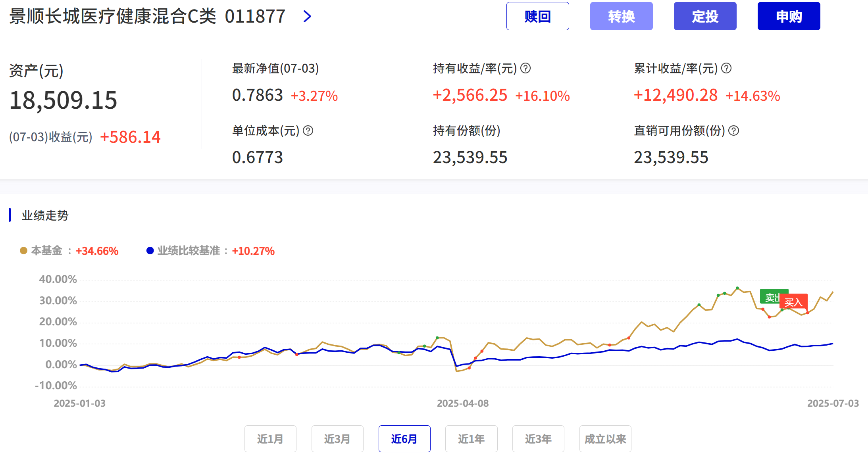Viewport: 868px width, 465px height.
Task: Click -10.00% y-axis label
Action: [56, 385]
